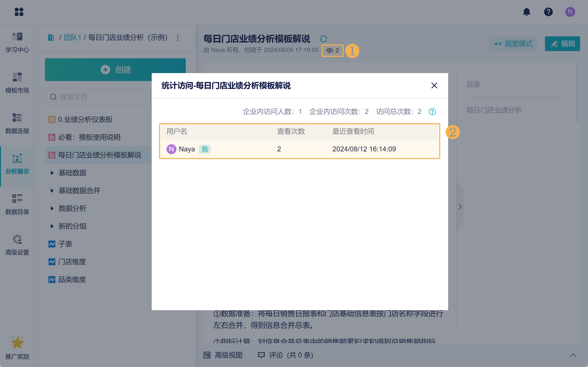
Task: Click the Naya user avatar in table
Action: click(x=171, y=149)
